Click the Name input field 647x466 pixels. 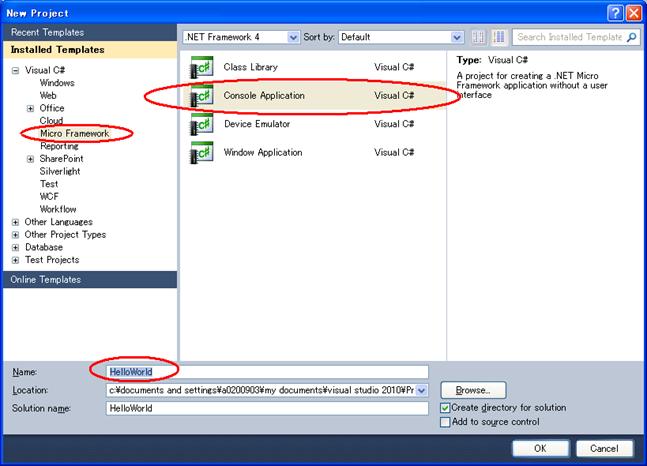267,372
